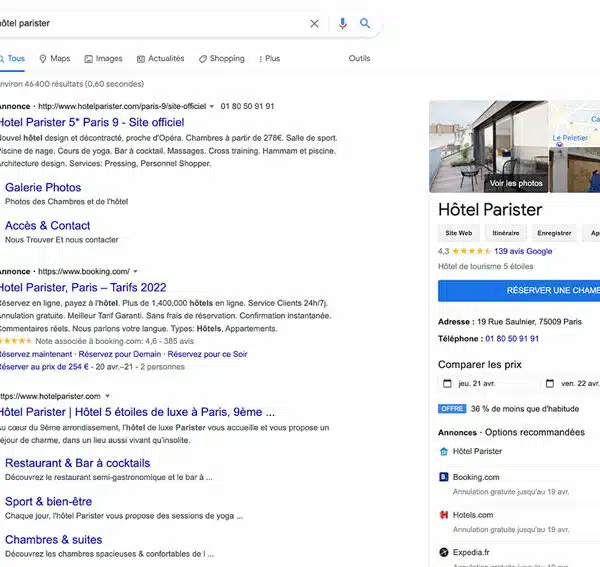Click the Site Web button in hotel panel
The image size is (600, 567).
[x=458, y=233]
